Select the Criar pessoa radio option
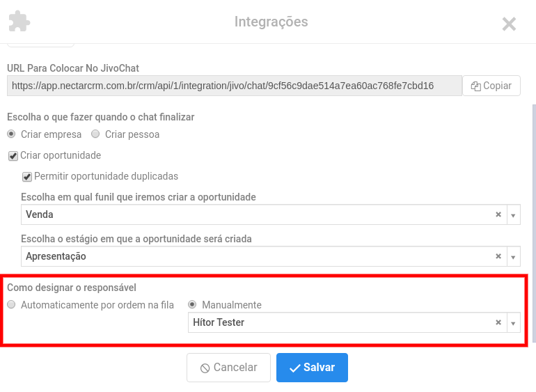This screenshot has height=392, width=536. point(95,134)
